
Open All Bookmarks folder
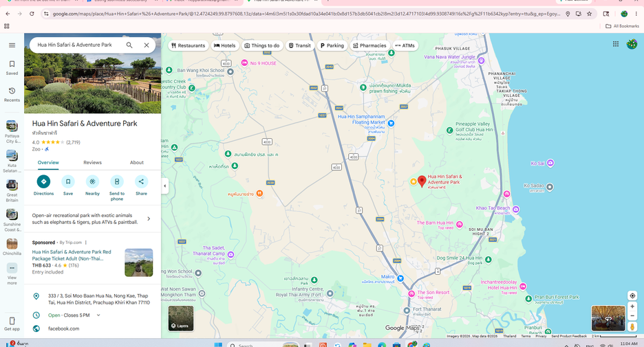click(622, 26)
